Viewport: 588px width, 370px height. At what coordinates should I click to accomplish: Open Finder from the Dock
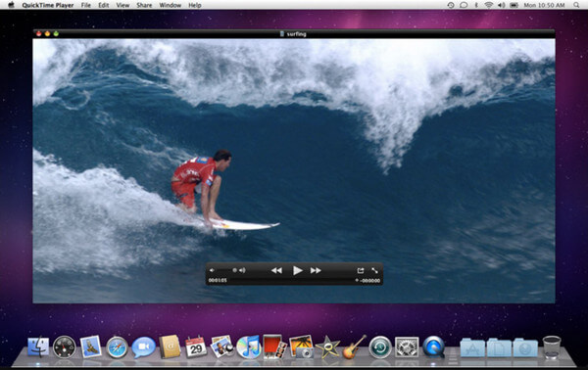pos(38,347)
